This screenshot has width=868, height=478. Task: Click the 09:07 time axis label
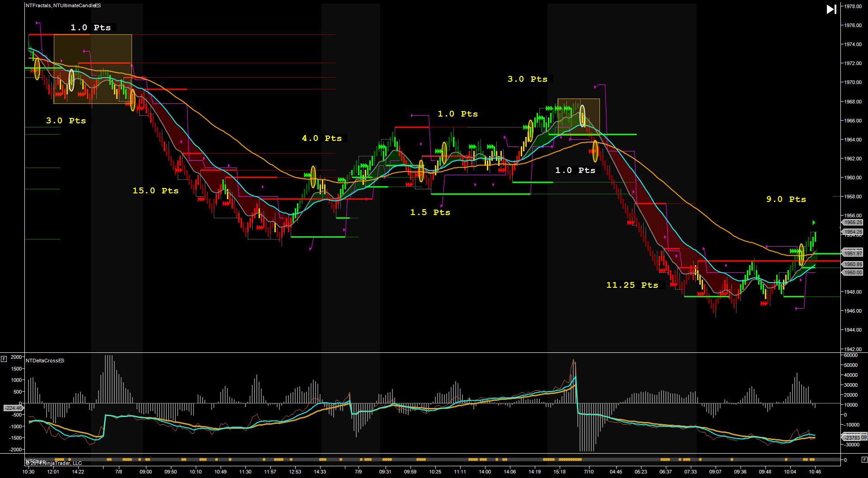[715, 472]
